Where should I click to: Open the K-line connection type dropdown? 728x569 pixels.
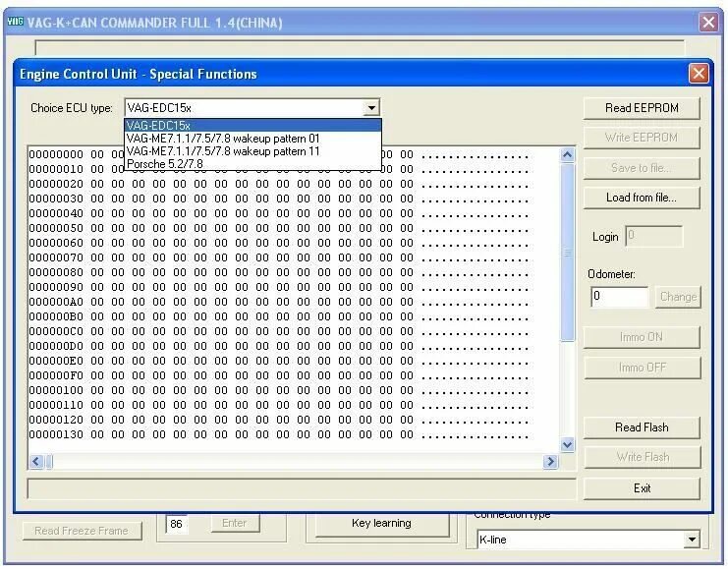(x=692, y=540)
